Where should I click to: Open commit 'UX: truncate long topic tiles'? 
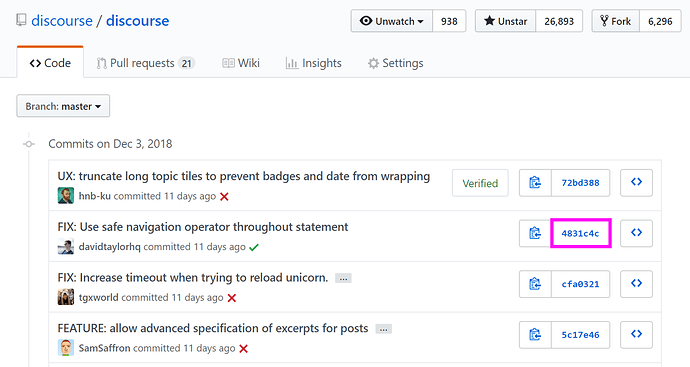[x=244, y=176]
